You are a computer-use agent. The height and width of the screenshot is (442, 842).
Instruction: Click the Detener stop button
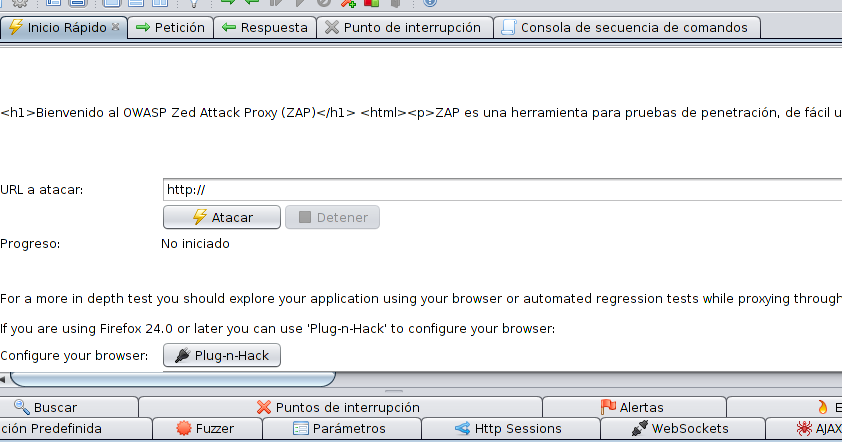[x=332, y=217]
